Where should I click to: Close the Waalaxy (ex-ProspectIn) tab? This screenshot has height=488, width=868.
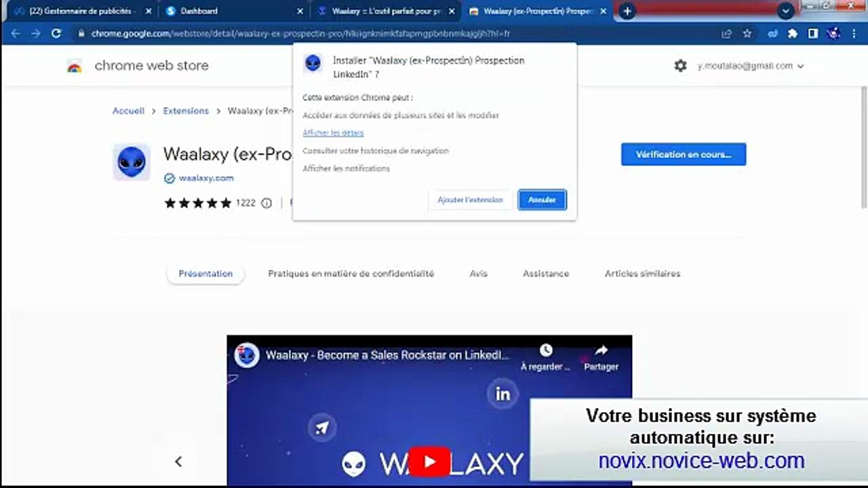click(x=603, y=12)
